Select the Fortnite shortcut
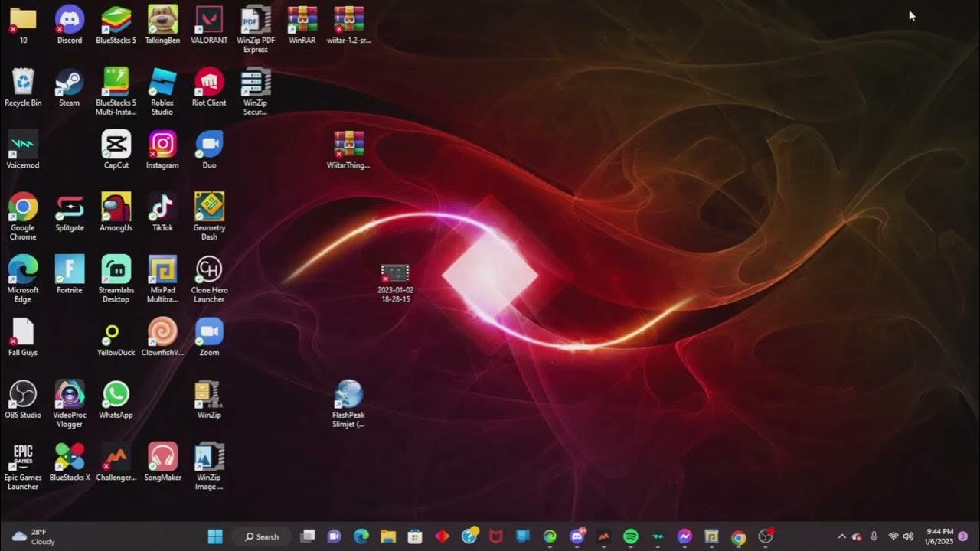The image size is (980, 551). [x=70, y=275]
